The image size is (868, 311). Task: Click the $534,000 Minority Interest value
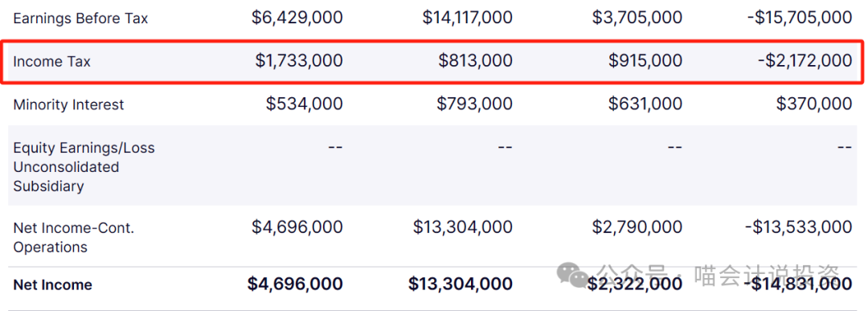(305, 104)
